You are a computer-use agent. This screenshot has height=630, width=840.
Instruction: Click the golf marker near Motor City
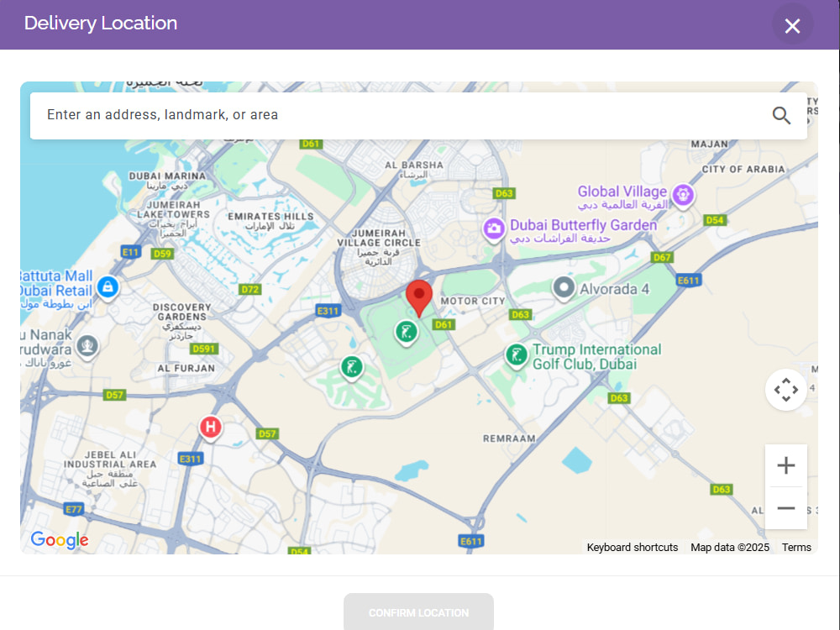pos(407,333)
